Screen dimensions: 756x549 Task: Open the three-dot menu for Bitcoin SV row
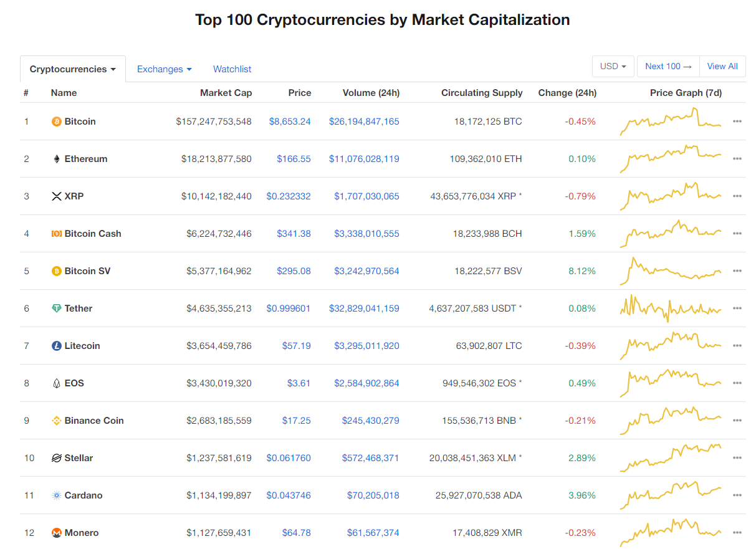(737, 271)
